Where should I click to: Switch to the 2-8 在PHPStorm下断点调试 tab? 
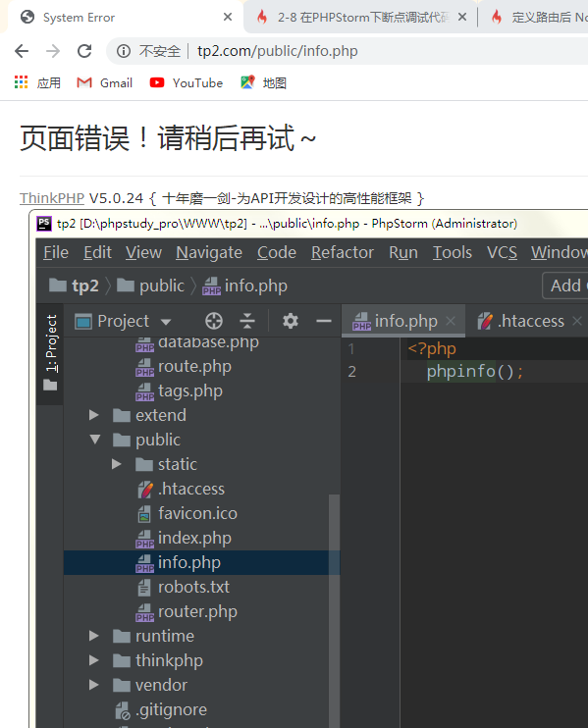pos(355,18)
